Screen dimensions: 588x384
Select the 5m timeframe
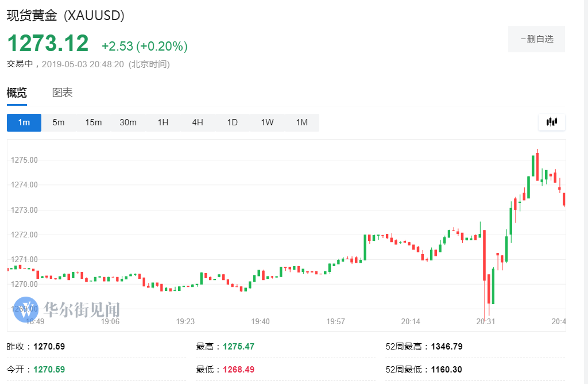click(59, 122)
